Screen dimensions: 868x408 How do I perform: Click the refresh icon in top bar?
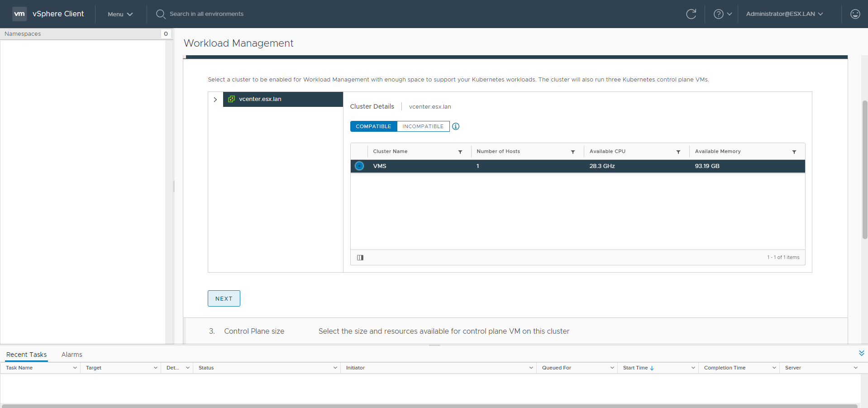click(x=691, y=14)
